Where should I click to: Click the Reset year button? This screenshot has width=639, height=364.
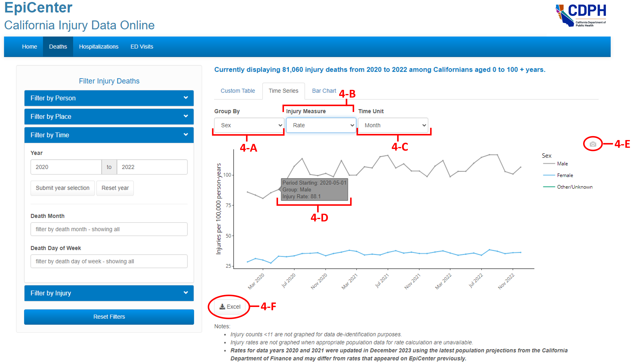115,188
